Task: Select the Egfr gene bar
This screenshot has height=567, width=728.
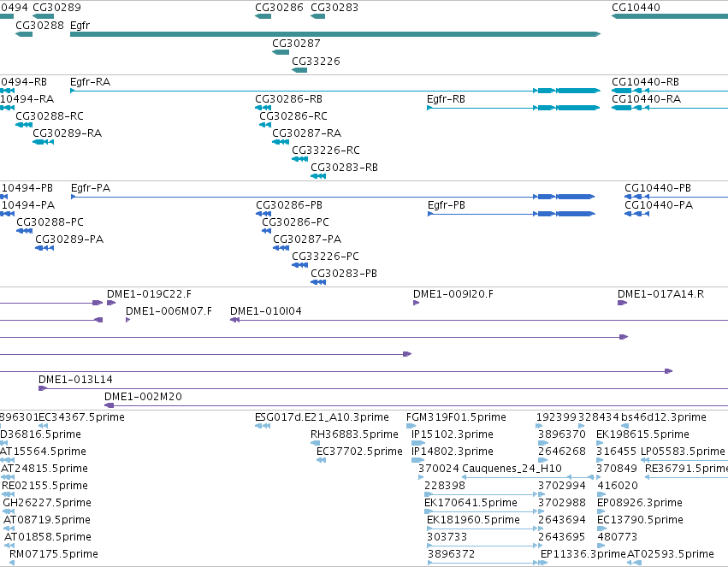Action: [335, 34]
